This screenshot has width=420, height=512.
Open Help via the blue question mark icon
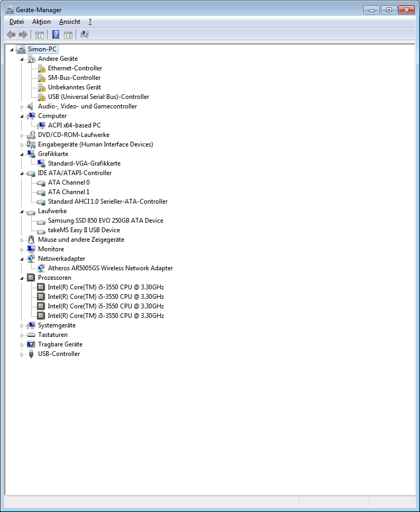56,34
